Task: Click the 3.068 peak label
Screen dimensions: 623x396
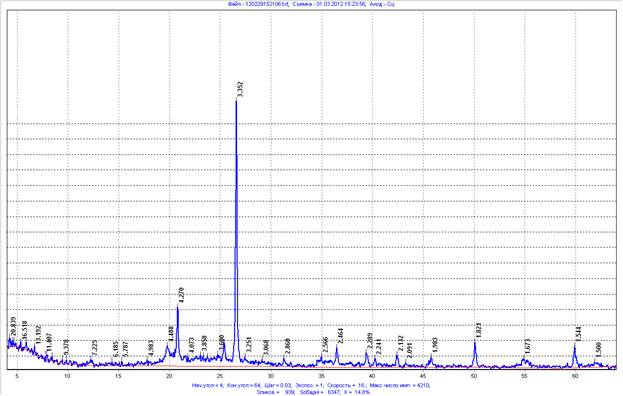Action: tap(266, 348)
